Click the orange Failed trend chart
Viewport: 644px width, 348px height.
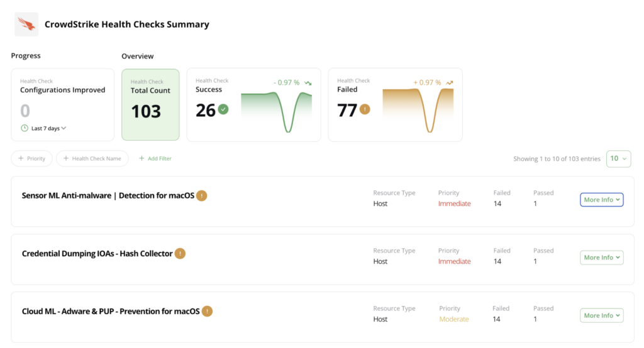point(418,111)
